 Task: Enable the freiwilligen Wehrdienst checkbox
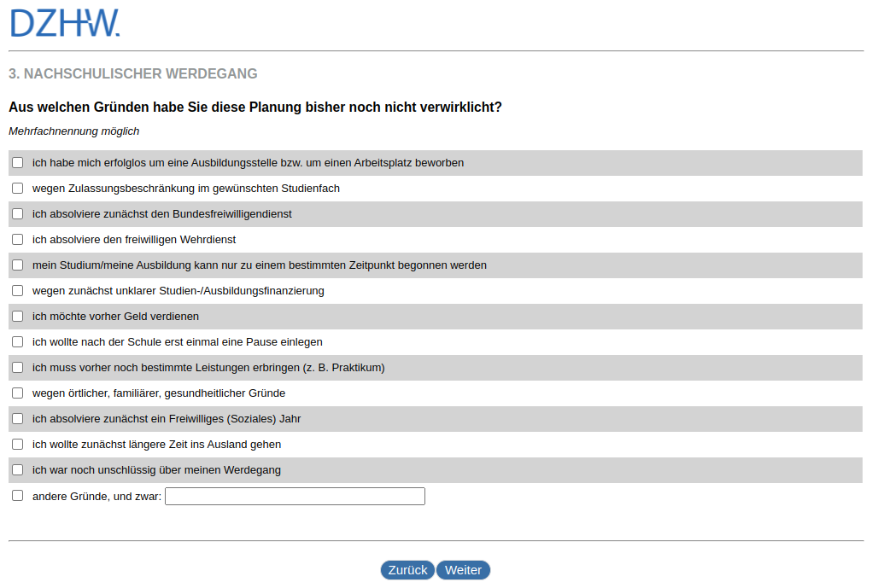pyautogui.click(x=17, y=239)
